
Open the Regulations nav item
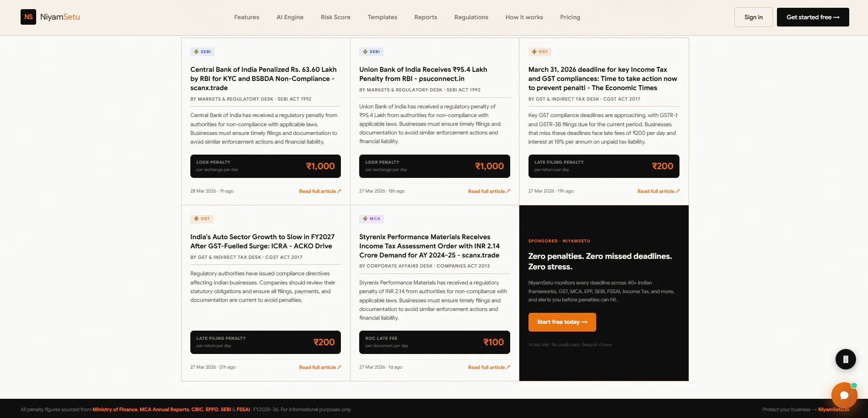click(471, 17)
